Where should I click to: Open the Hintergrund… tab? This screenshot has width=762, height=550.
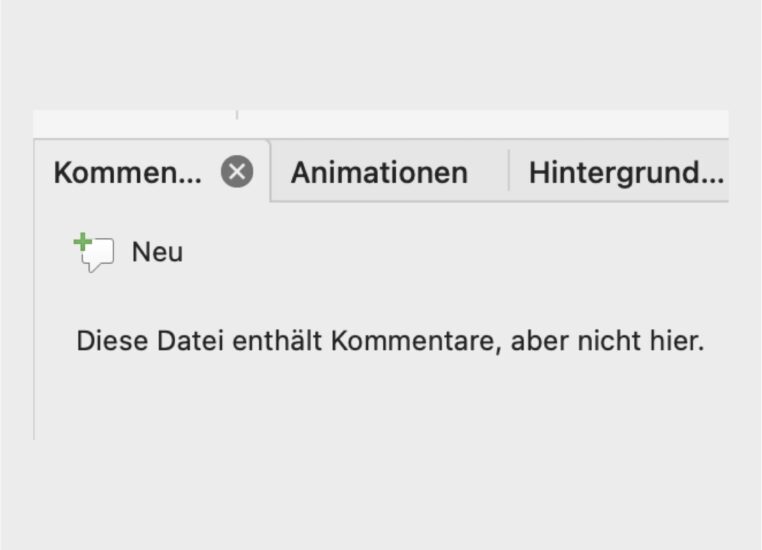pyautogui.click(x=626, y=172)
